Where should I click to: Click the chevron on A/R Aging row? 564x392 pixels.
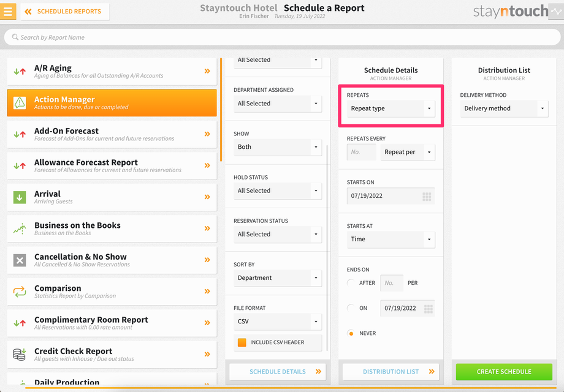(207, 71)
